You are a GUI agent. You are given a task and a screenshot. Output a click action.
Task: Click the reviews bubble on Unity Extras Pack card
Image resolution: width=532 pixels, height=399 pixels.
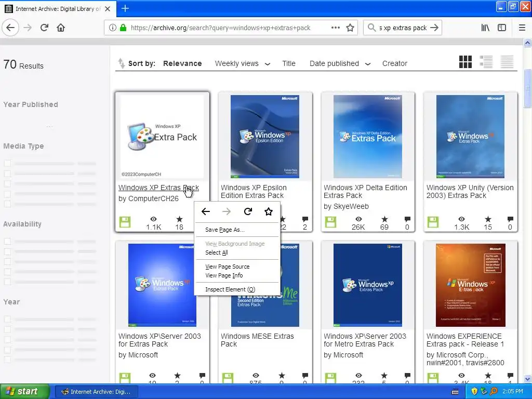click(x=510, y=219)
